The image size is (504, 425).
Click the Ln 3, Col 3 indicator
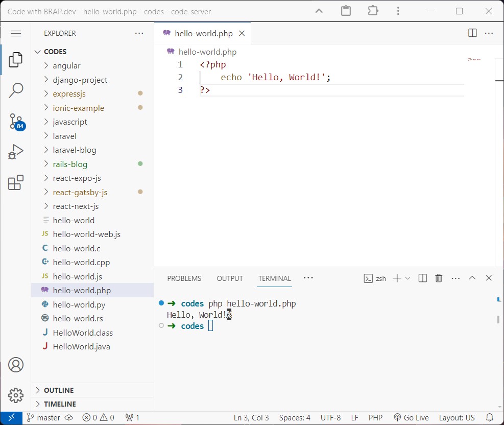coord(251,417)
